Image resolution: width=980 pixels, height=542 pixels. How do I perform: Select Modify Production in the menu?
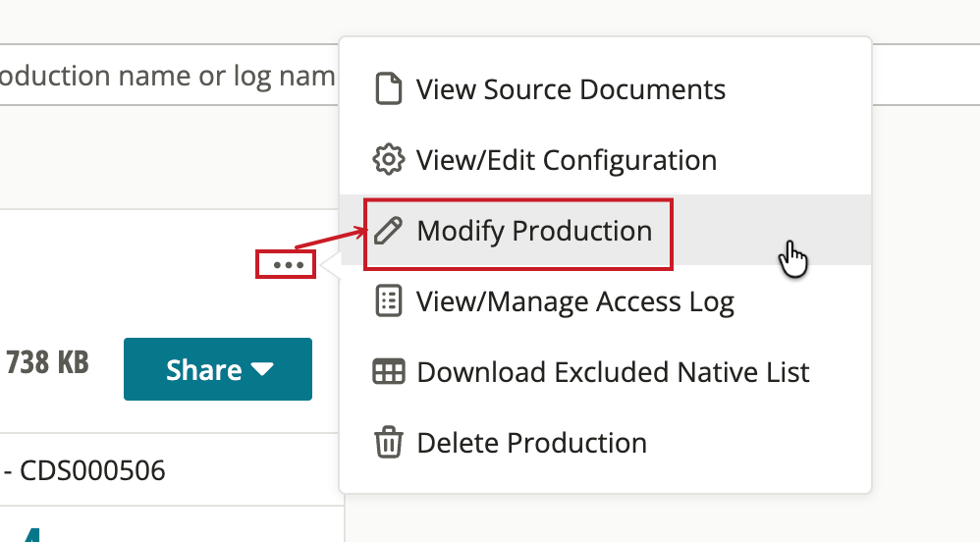pyautogui.click(x=605, y=230)
